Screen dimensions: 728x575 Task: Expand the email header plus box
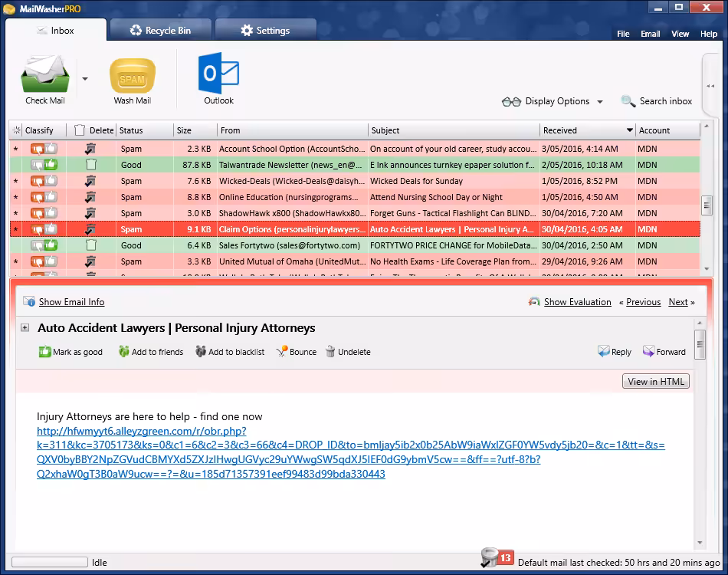[25, 328]
